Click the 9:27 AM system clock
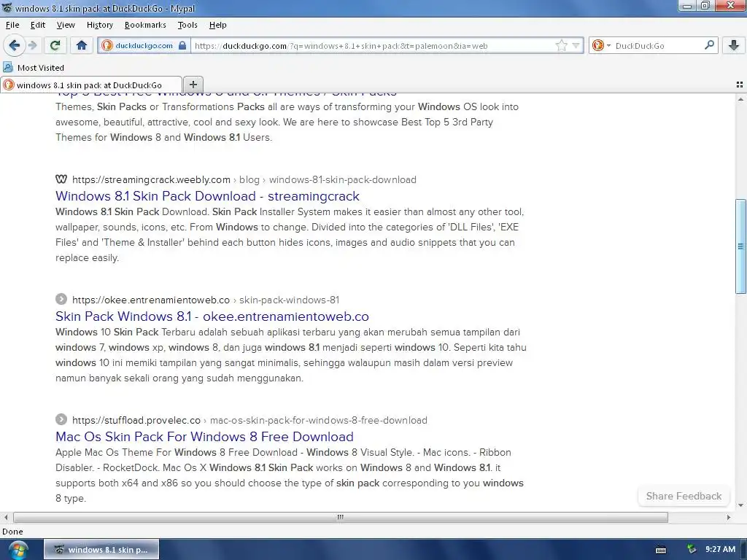 720,550
